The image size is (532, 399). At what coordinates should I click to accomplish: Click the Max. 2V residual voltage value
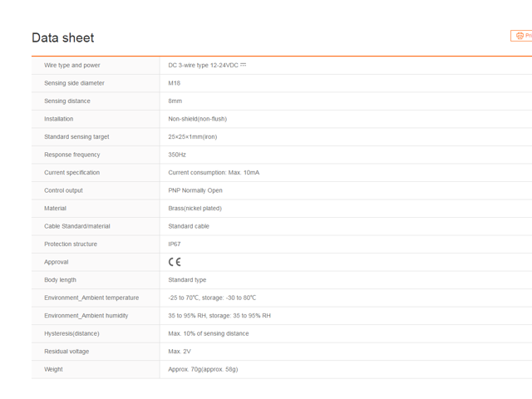point(180,352)
